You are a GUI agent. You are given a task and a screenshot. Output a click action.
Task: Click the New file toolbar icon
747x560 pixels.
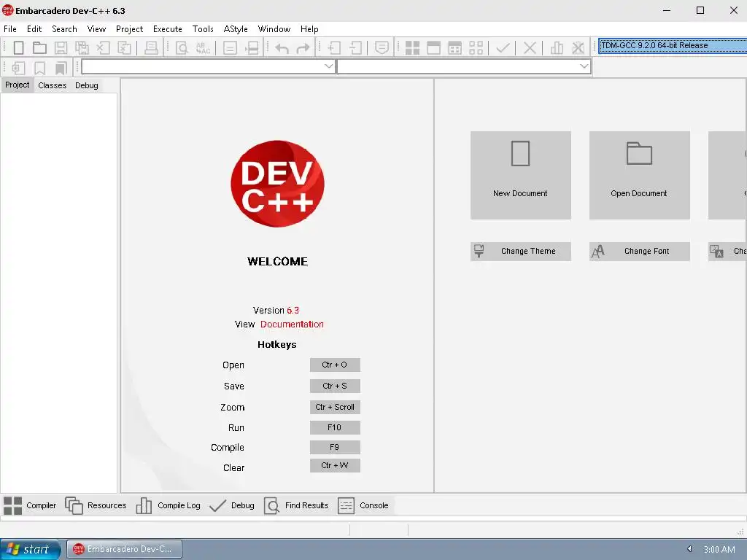pos(18,47)
